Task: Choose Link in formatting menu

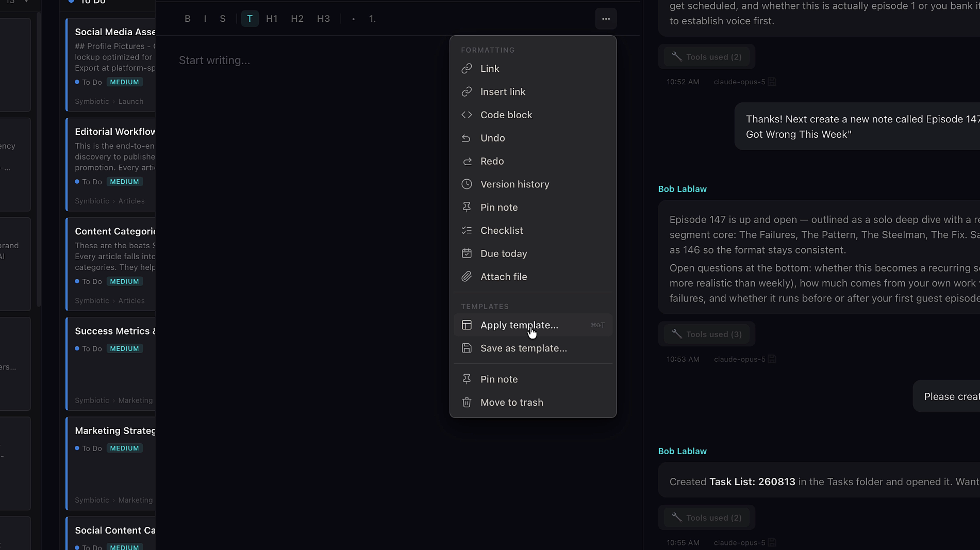Action: tap(533, 69)
